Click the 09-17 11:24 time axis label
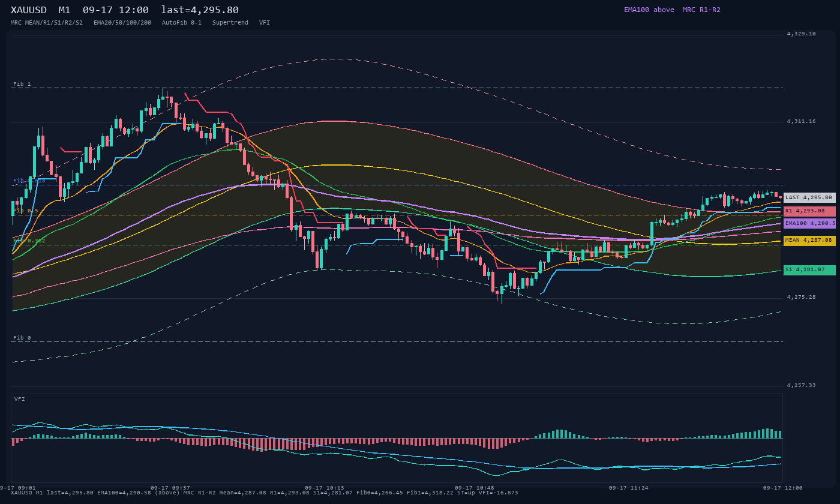The height and width of the screenshot is (504, 840). click(629, 488)
